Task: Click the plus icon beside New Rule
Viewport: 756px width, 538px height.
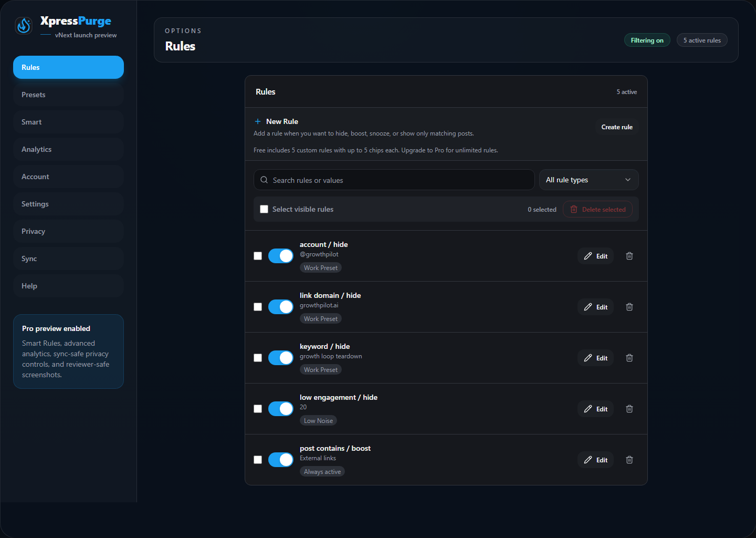Action: point(258,121)
